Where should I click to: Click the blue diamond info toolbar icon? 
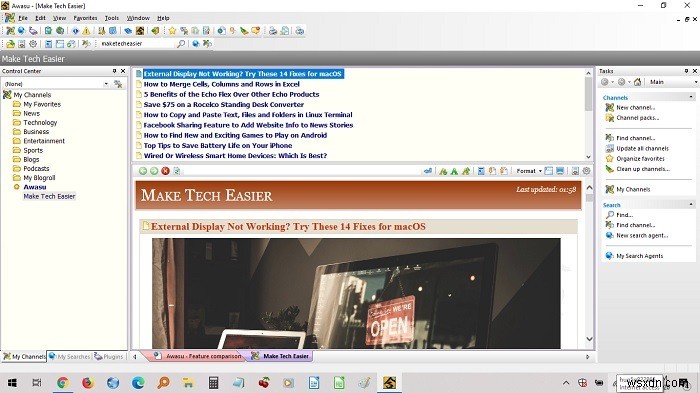pyautogui.click(x=75, y=31)
